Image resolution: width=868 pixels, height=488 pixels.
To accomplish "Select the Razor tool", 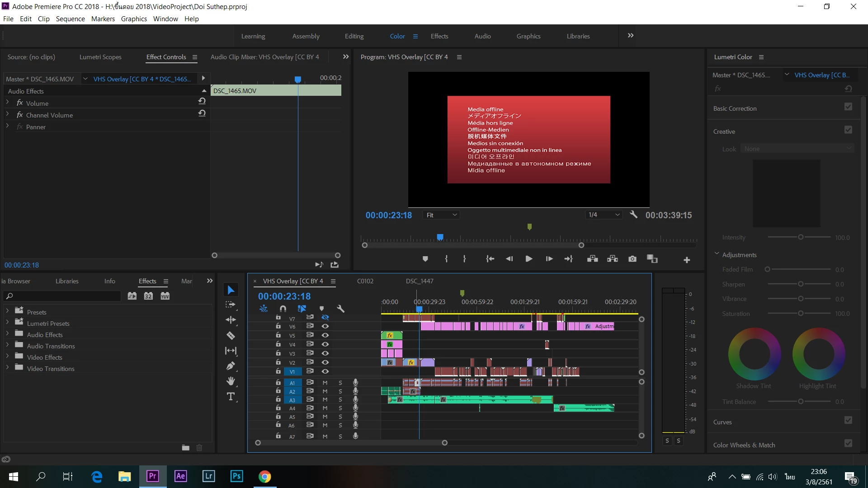I will [x=231, y=336].
